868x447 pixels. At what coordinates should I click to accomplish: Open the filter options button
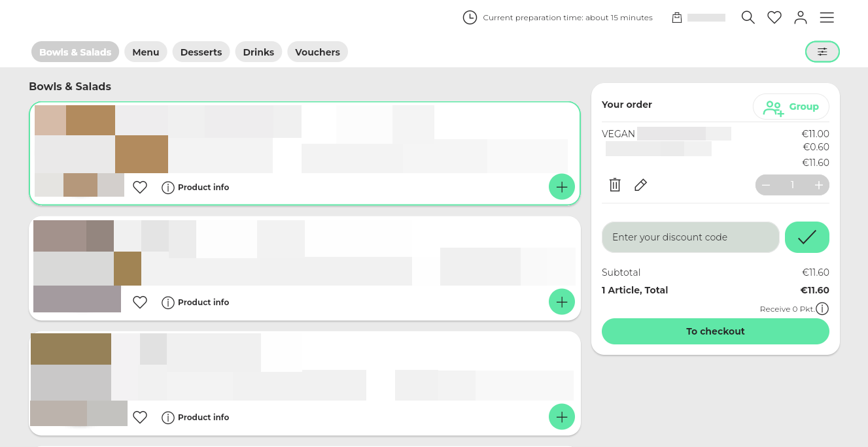pyautogui.click(x=822, y=52)
